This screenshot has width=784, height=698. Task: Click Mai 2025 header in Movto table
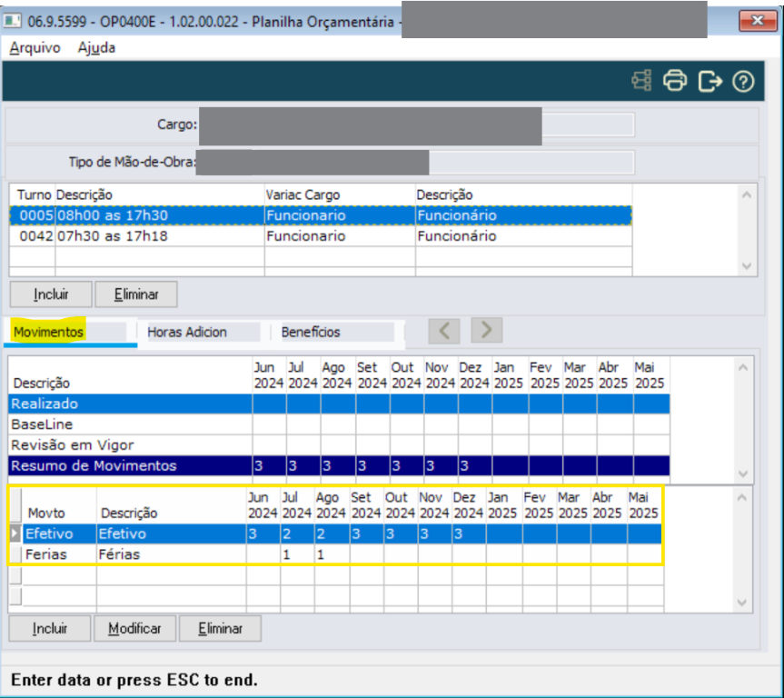(x=645, y=504)
